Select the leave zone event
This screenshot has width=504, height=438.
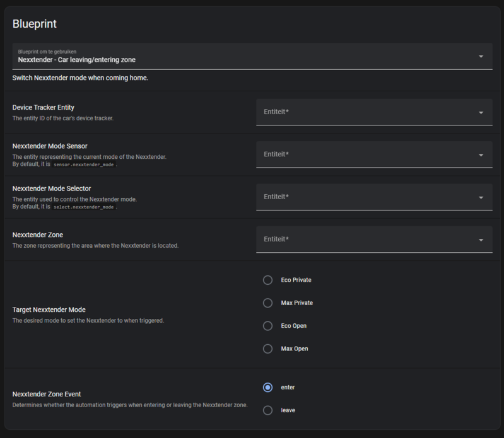pyautogui.click(x=267, y=410)
